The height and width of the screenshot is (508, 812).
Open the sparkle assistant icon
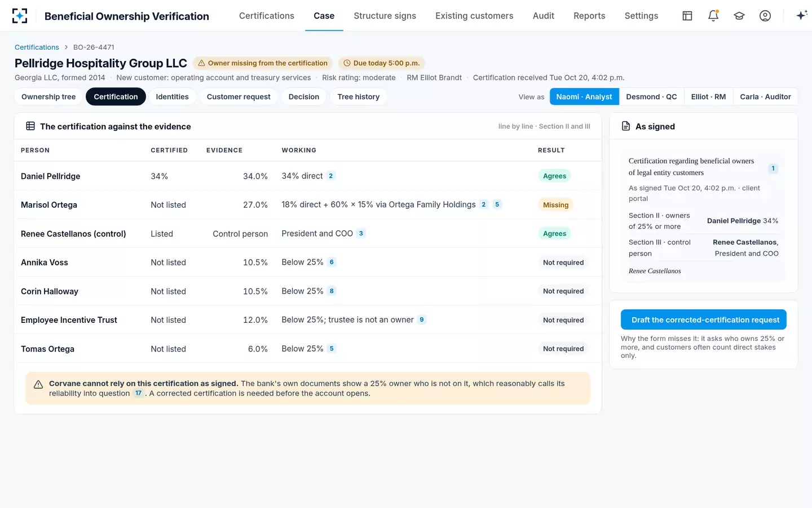pos(801,16)
